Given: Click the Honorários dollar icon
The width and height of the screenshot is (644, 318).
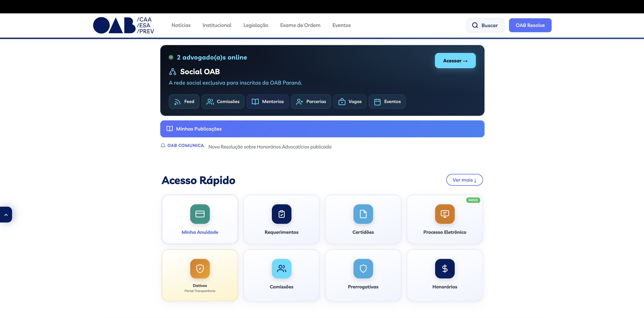Looking at the screenshot, I should point(445,268).
